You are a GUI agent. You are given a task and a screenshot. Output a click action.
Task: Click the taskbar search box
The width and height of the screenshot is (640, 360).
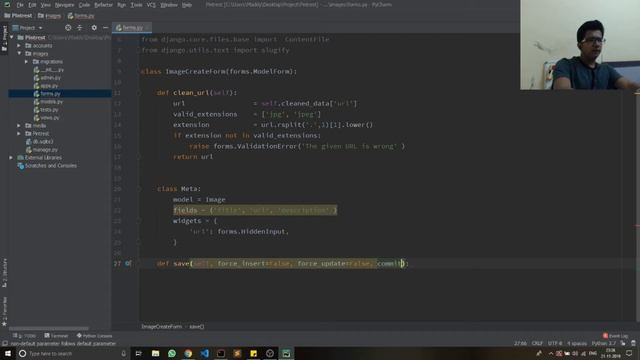73,353
